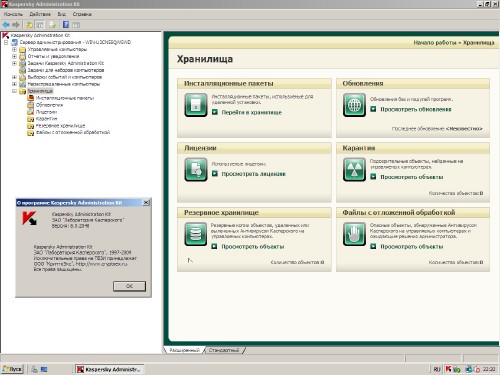Select Файлы с отложенной обработкой tree item
This screenshot has width=500, height=375.
[73, 132]
